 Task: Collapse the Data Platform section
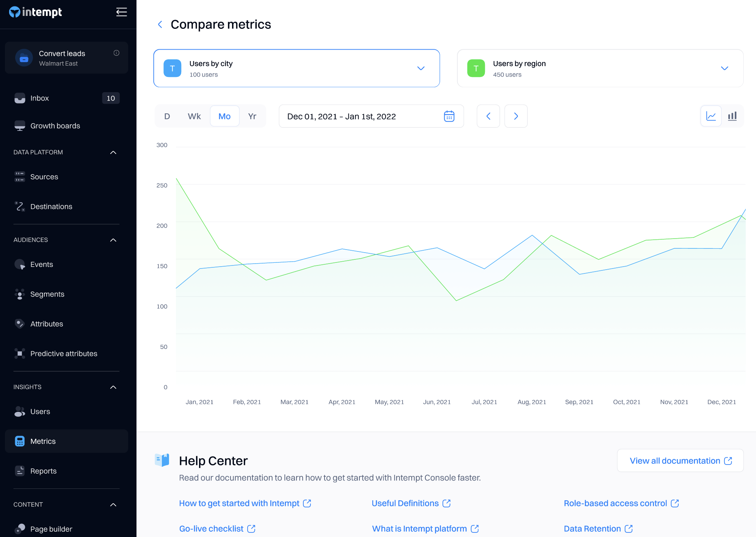[113, 152]
